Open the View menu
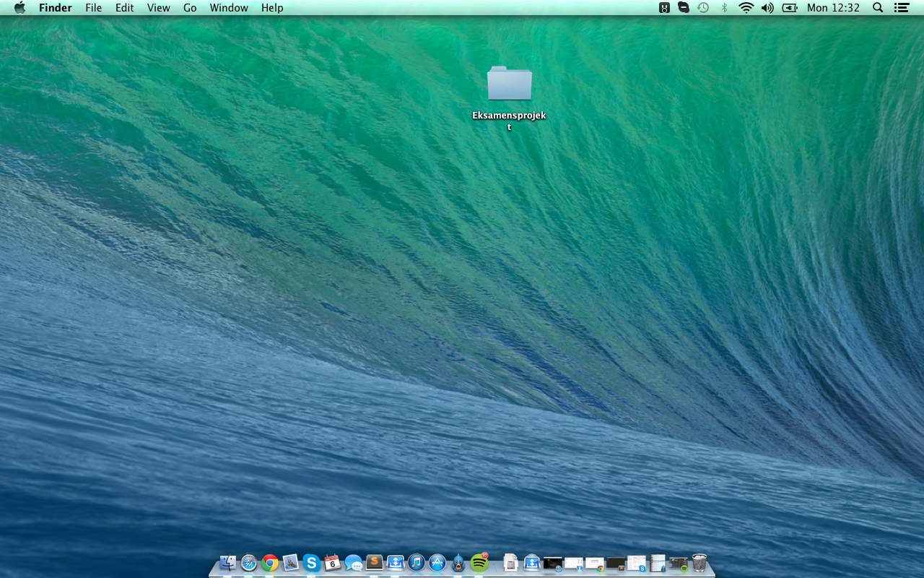Image resolution: width=924 pixels, height=578 pixels. pos(159,8)
